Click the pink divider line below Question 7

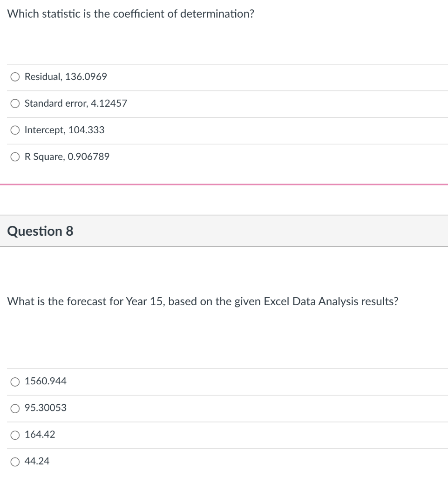tap(224, 184)
